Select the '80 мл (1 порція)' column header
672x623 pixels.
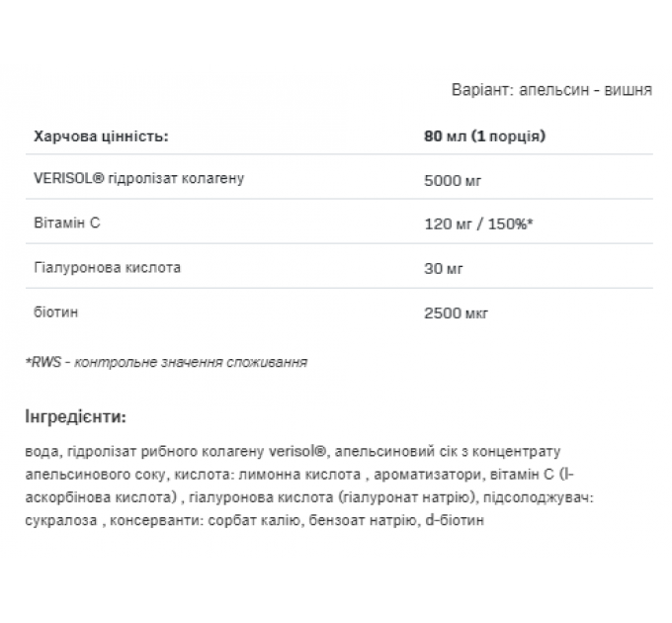tap(484, 136)
